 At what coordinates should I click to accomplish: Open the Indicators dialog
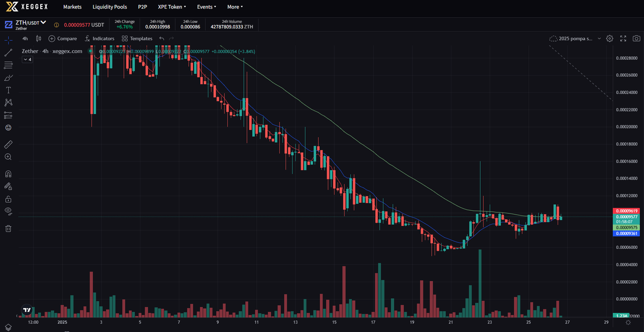click(99, 39)
